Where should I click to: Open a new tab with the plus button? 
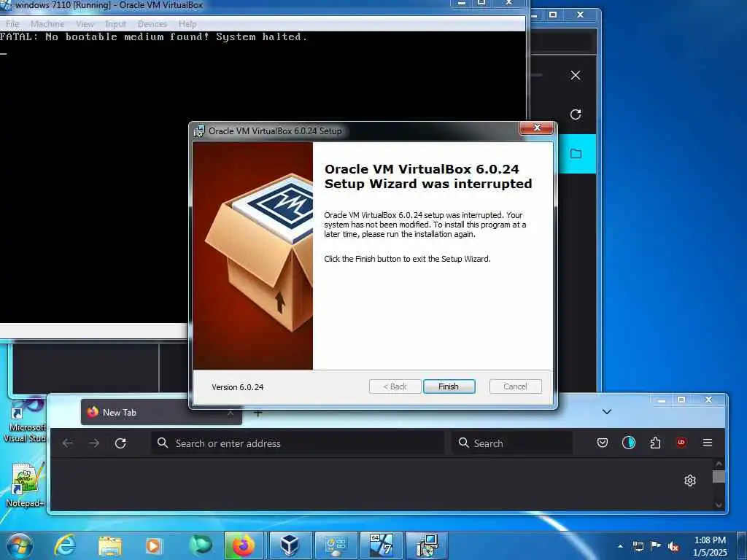258,413
